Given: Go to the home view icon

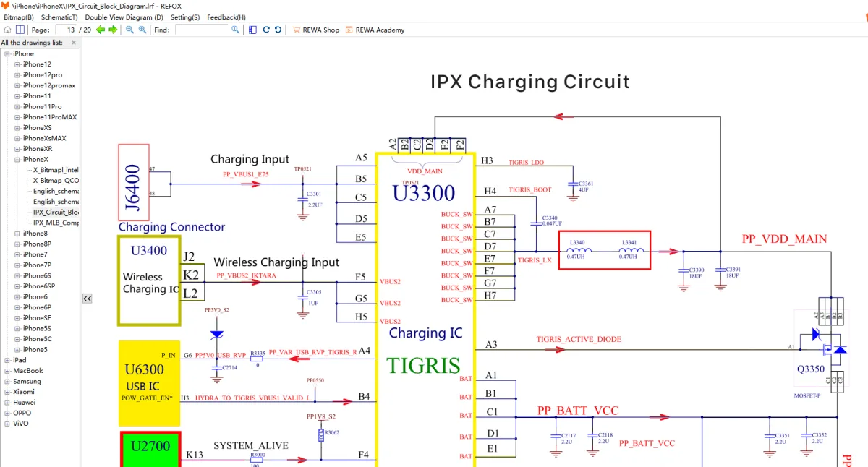Looking at the screenshot, I should pos(7,30).
